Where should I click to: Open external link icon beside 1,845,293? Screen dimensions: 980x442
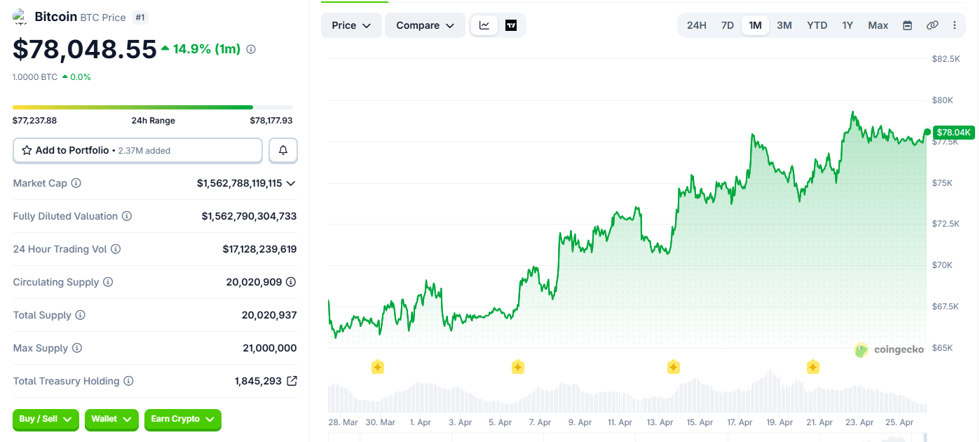click(x=292, y=381)
